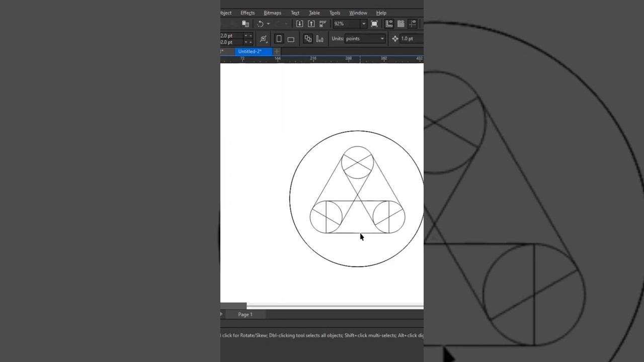This screenshot has width=644, height=362.
Task: Open the zoom level dropdown arrow
Action: [363, 24]
